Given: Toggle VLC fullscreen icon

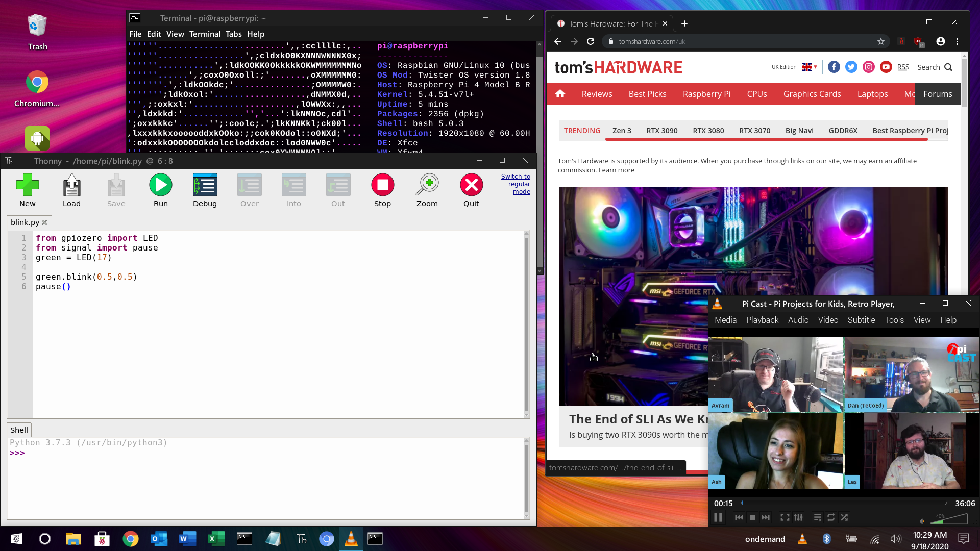Looking at the screenshot, I should tap(785, 517).
